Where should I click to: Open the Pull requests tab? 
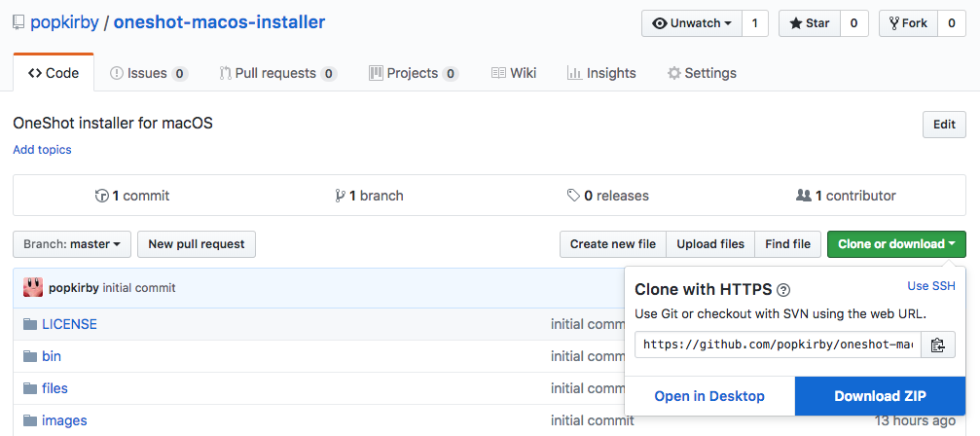(x=278, y=73)
